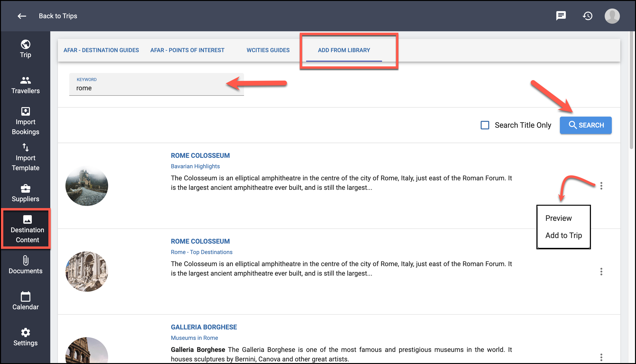This screenshot has width=636, height=364.
Task: Switch to AFAR - Destination Guides tab
Action: coord(101,50)
